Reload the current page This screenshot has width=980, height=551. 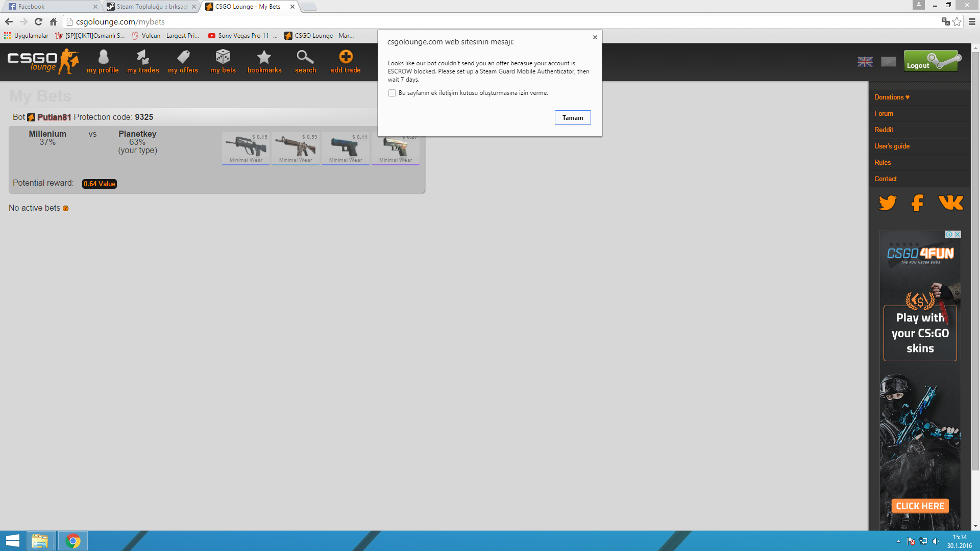38,21
